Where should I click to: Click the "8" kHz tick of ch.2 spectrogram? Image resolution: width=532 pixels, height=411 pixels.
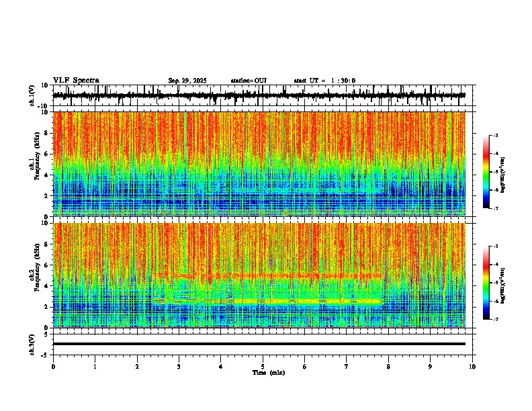(x=46, y=244)
